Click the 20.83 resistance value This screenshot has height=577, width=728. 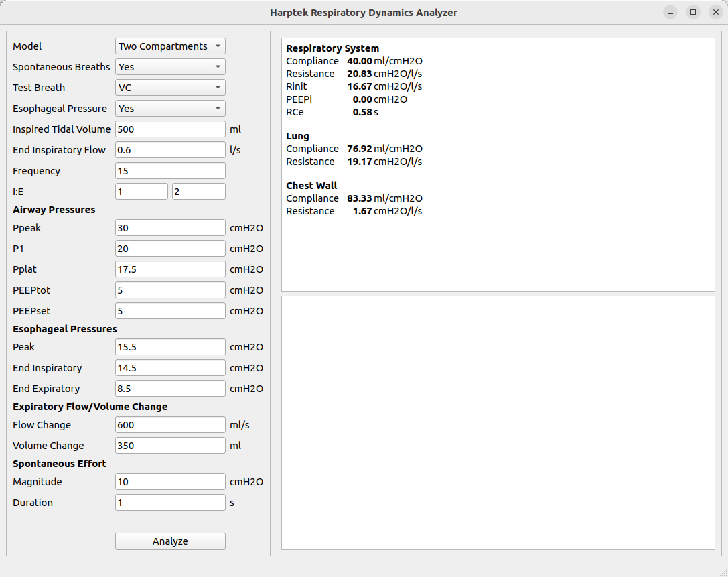(x=360, y=74)
